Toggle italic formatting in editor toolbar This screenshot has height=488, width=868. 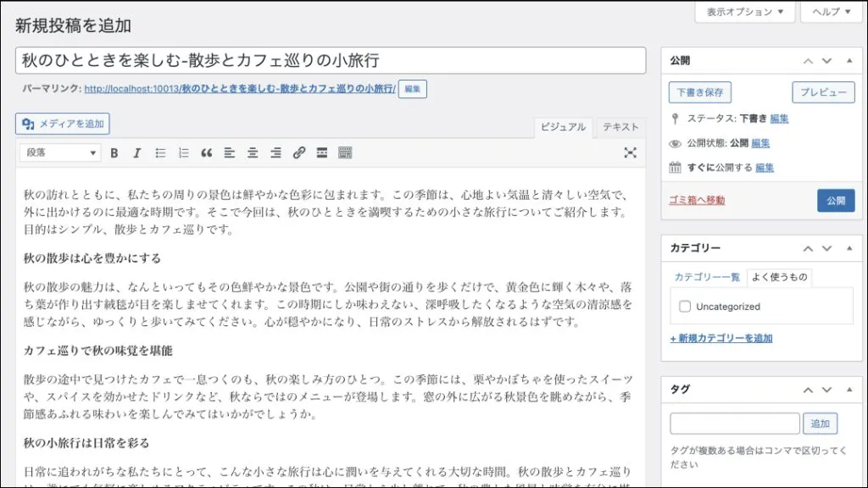pyautogui.click(x=136, y=153)
